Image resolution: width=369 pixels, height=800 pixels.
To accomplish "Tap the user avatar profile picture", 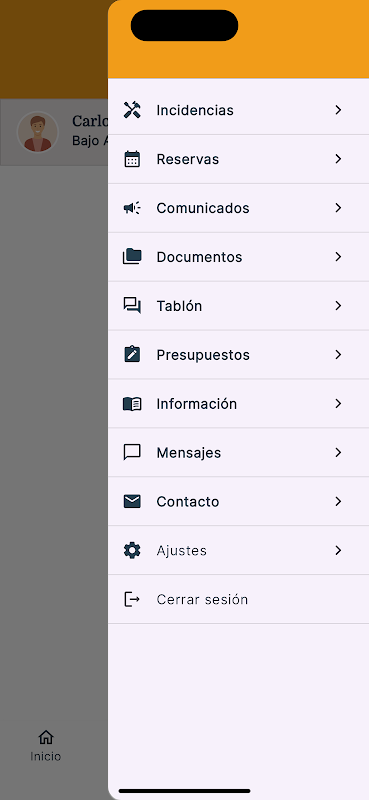I will click(x=38, y=132).
